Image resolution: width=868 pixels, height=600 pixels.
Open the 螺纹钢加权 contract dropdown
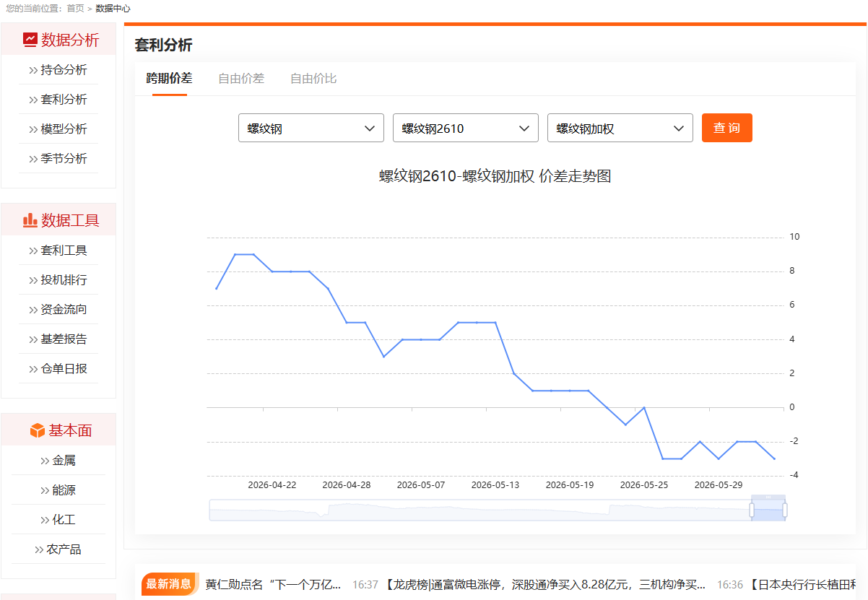pyautogui.click(x=620, y=128)
